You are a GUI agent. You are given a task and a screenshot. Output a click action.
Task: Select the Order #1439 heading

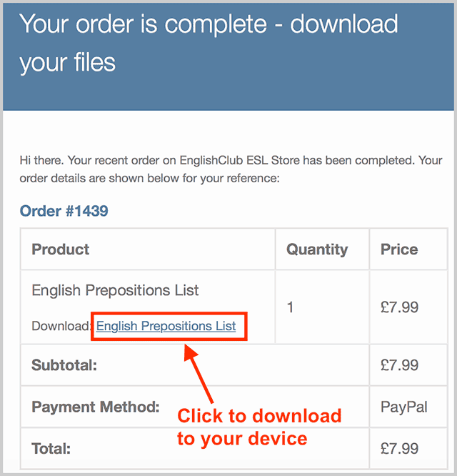point(64,211)
